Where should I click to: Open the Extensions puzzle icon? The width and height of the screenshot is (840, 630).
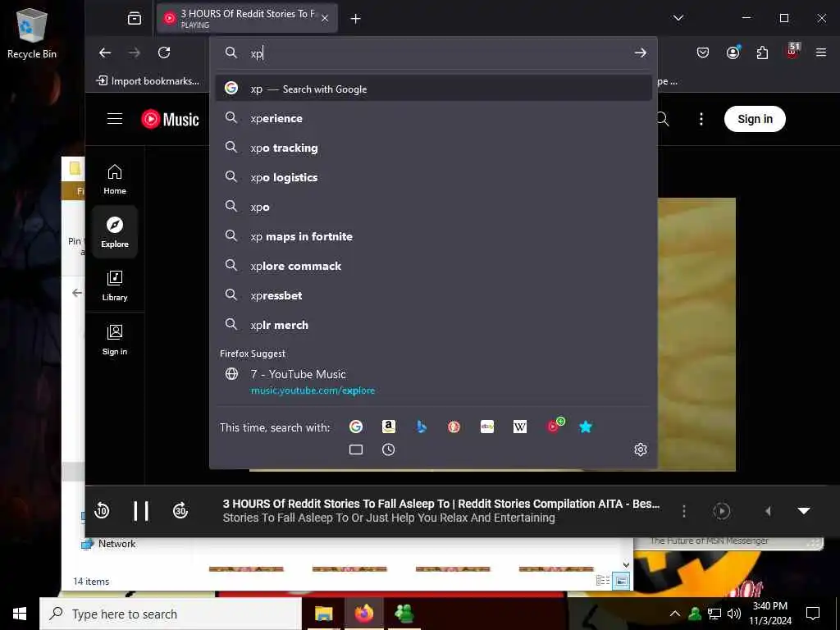pyautogui.click(x=762, y=52)
